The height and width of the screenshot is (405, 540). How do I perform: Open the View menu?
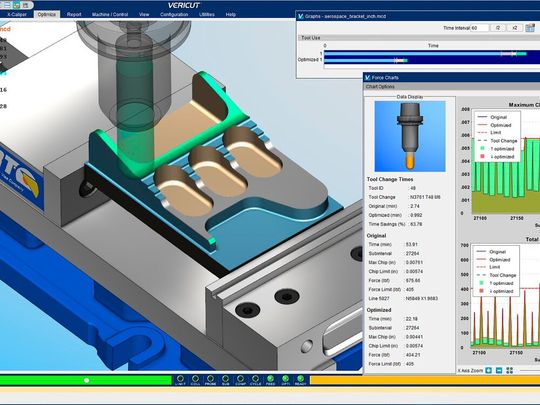click(144, 14)
